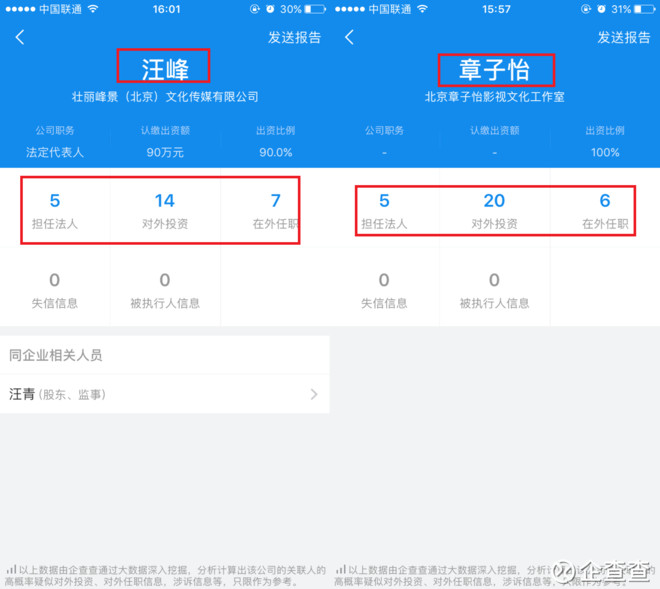Image resolution: width=660 pixels, height=589 pixels.
Task: Tap 发送报告 on the 章子怡 screen
Action: coord(624,37)
